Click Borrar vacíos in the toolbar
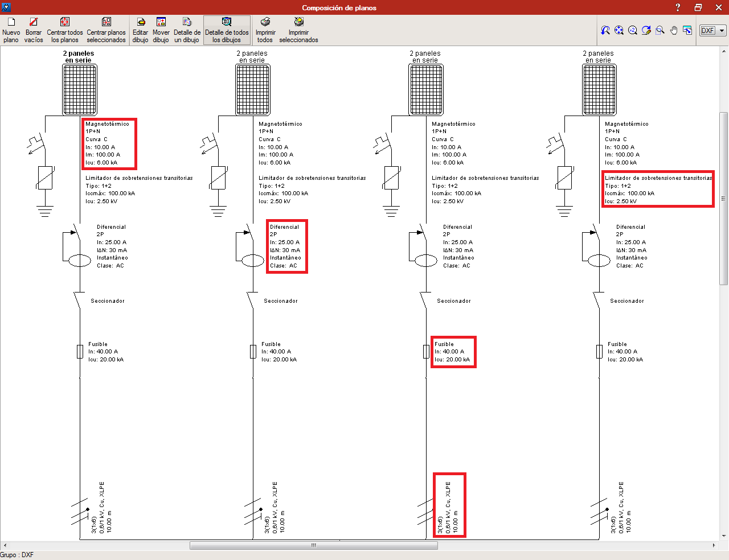Viewport: 729px width, 560px height. (x=34, y=30)
